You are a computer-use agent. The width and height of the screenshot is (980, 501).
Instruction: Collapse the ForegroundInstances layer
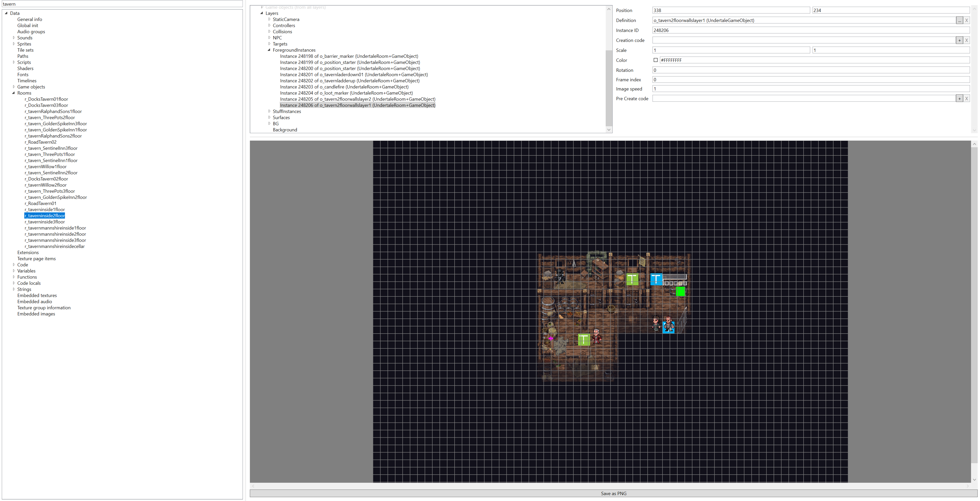click(269, 50)
